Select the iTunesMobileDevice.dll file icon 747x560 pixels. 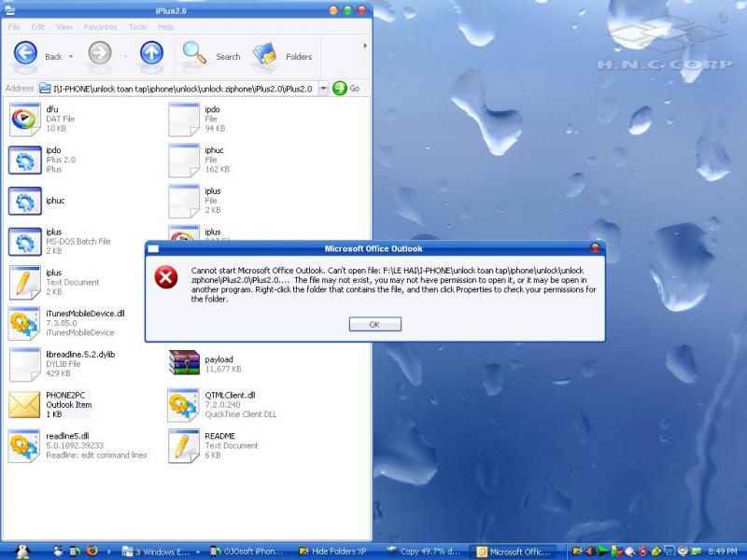(24, 323)
